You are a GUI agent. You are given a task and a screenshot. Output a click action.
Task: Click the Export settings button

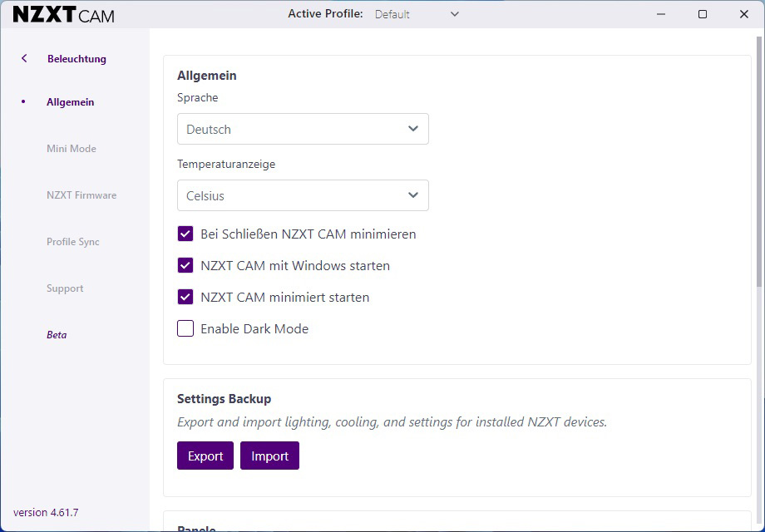[x=205, y=456]
